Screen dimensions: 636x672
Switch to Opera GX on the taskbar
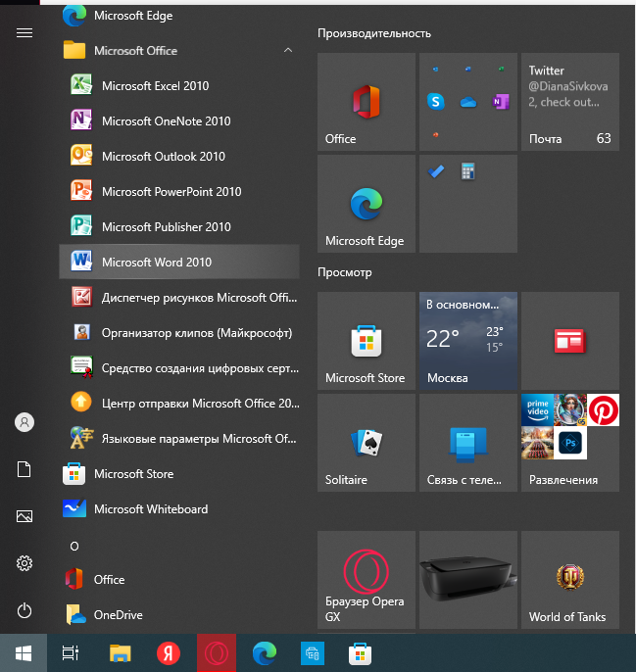tap(217, 653)
